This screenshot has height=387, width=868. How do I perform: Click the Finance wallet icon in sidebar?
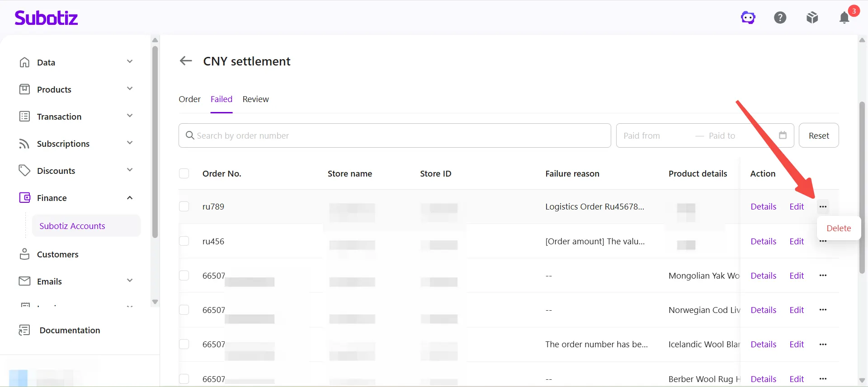pos(24,198)
